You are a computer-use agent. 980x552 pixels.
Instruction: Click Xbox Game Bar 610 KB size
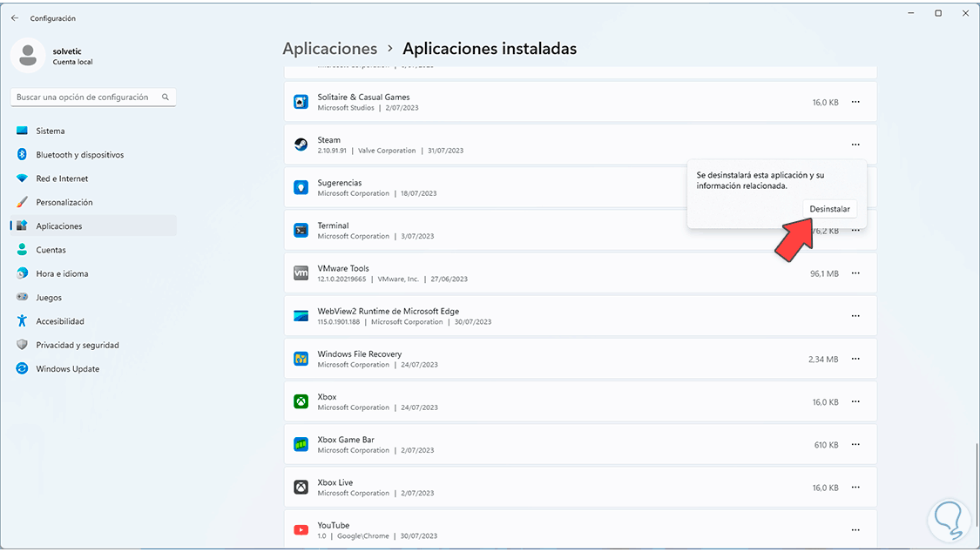tap(827, 445)
